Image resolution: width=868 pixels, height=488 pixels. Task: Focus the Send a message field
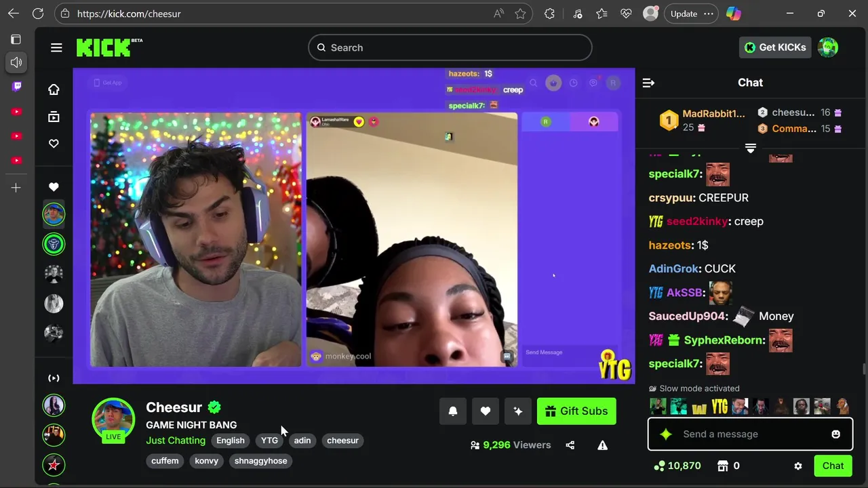[x=750, y=434]
